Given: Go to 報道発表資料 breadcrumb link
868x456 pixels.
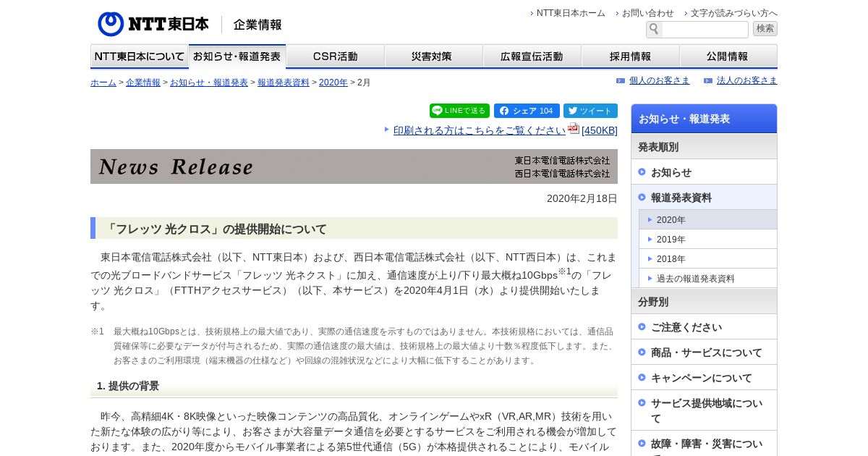Looking at the screenshot, I should pyautogui.click(x=284, y=83).
